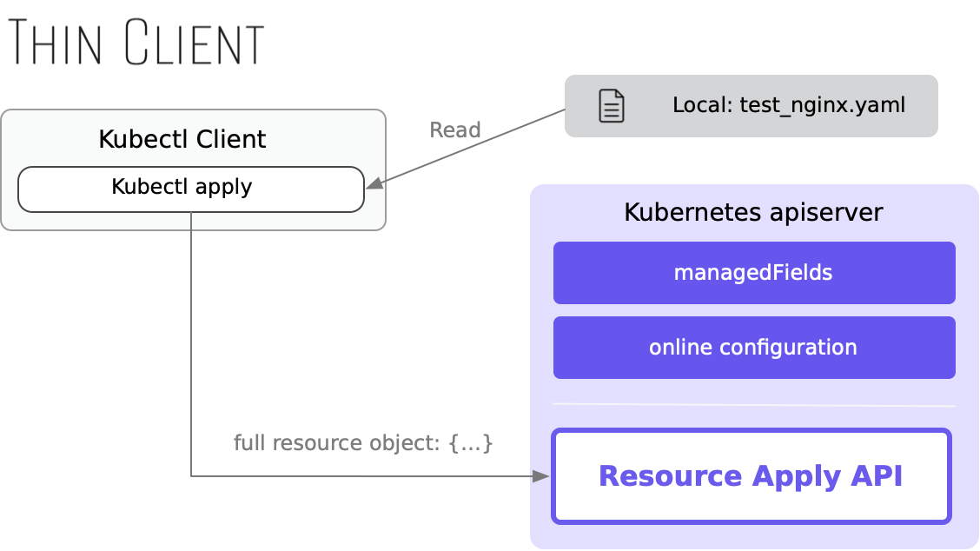
Task: Click the 'Kubernetes apiserver' heading
Action: click(x=753, y=213)
